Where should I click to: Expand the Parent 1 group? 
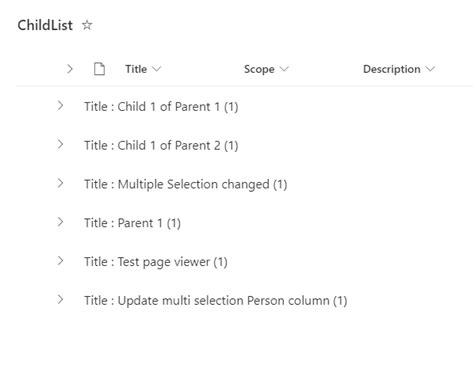pyautogui.click(x=60, y=222)
